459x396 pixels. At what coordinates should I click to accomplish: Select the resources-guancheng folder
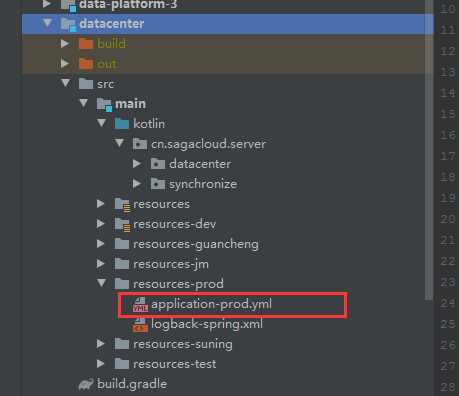point(196,244)
